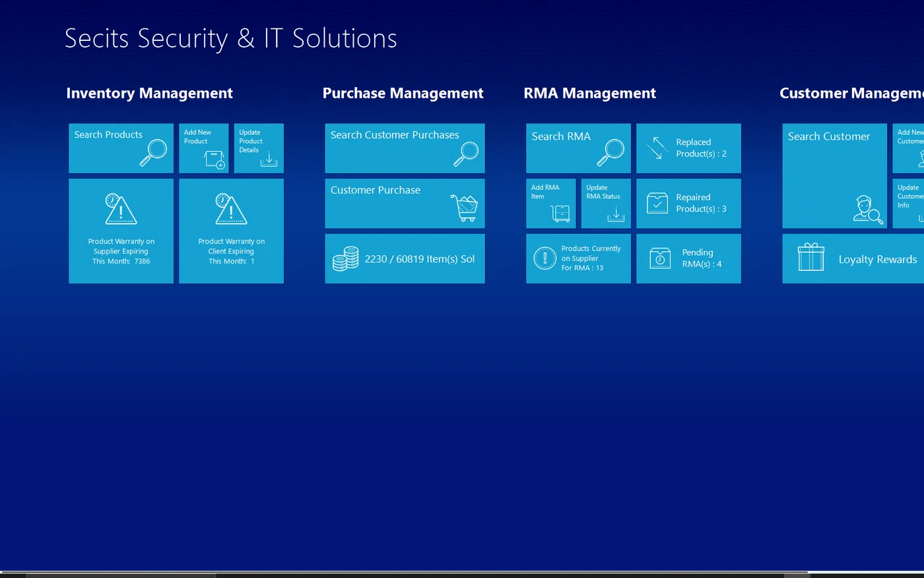
Task: Click the 'Search Products' tile label
Action: coord(108,135)
